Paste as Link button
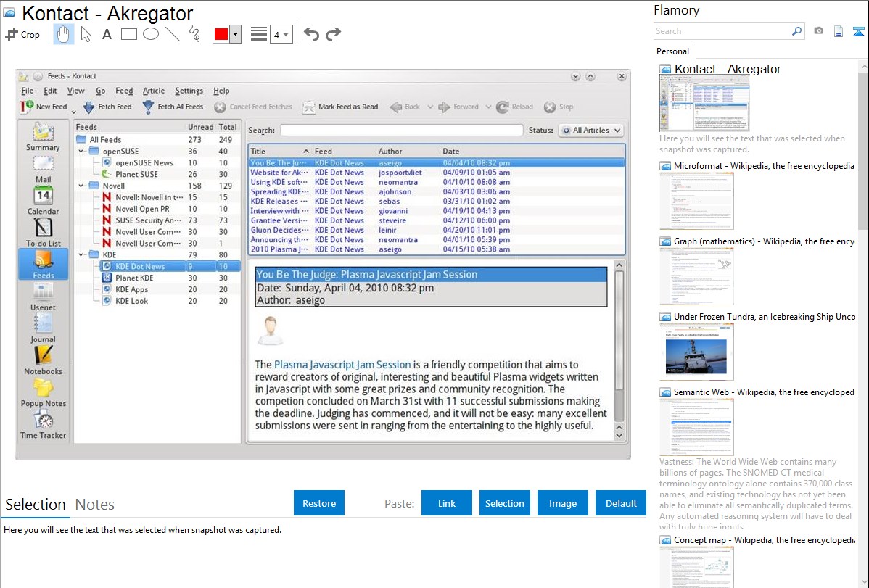This screenshot has width=869, height=588. 447,503
